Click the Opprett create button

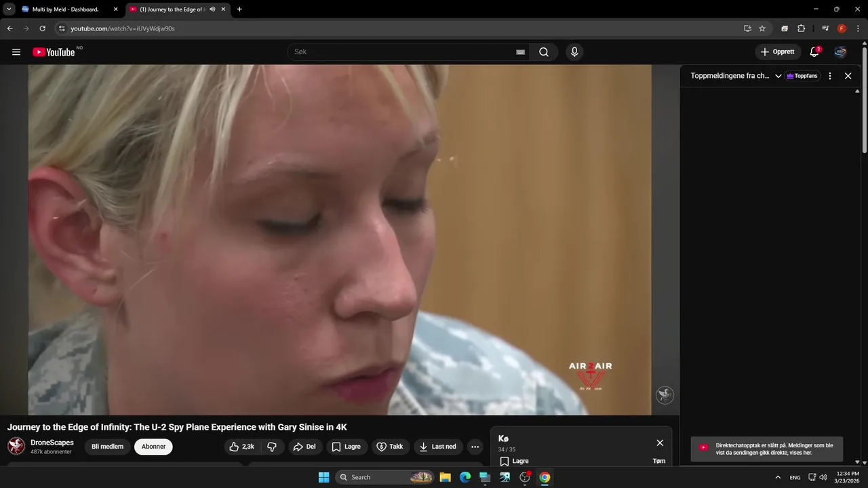click(x=778, y=52)
